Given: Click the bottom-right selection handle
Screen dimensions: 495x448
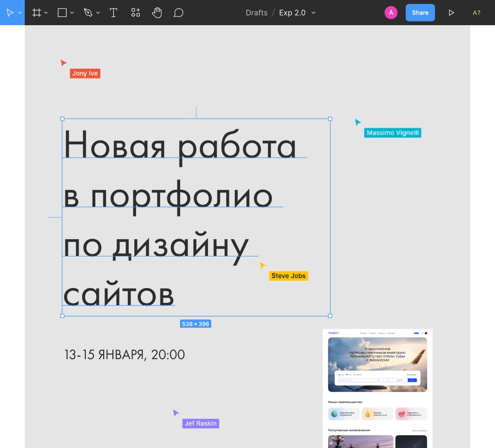Looking at the screenshot, I should (330, 316).
